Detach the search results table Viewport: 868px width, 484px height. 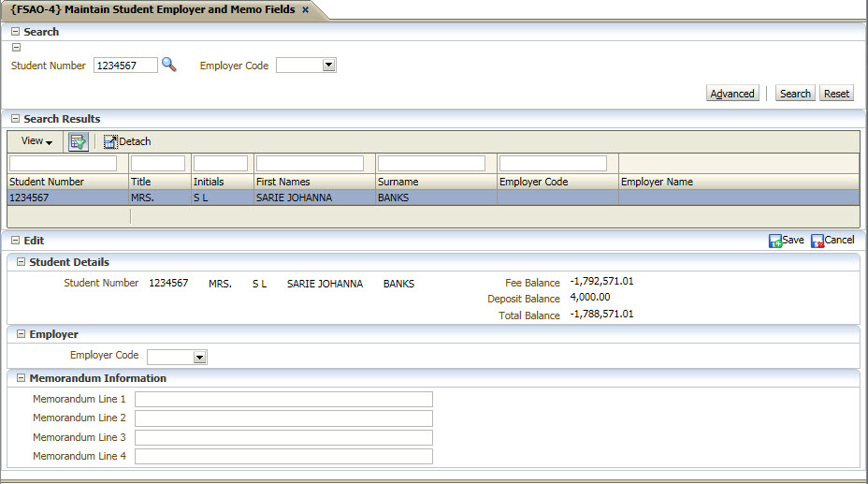point(127,141)
